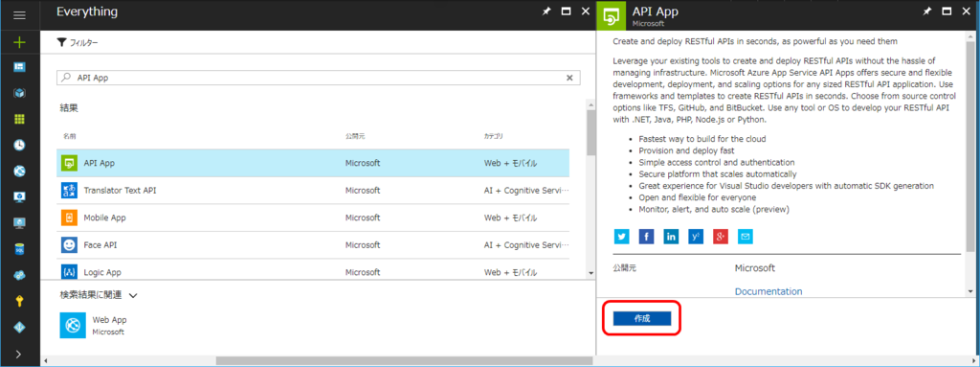Clear the search box with X

(569, 78)
